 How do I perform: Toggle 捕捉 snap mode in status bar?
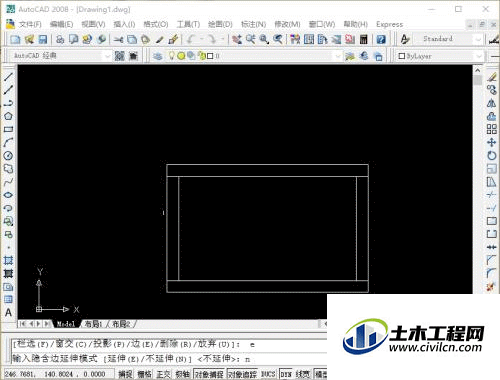(125, 374)
